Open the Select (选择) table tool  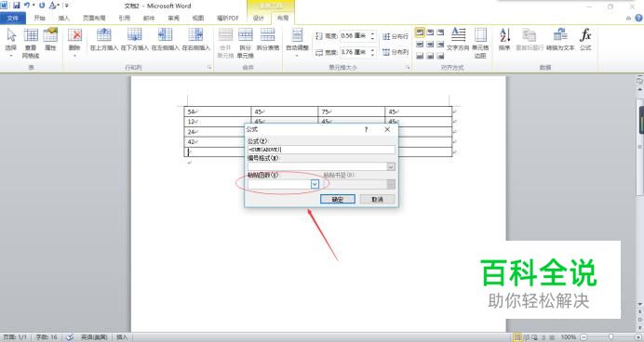tap(11, 43)
